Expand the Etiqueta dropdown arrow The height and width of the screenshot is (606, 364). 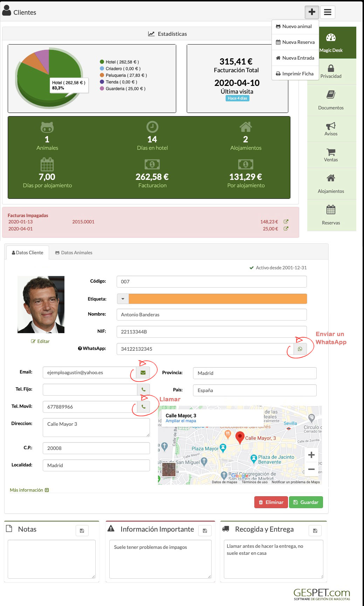(x=123, y=299)
